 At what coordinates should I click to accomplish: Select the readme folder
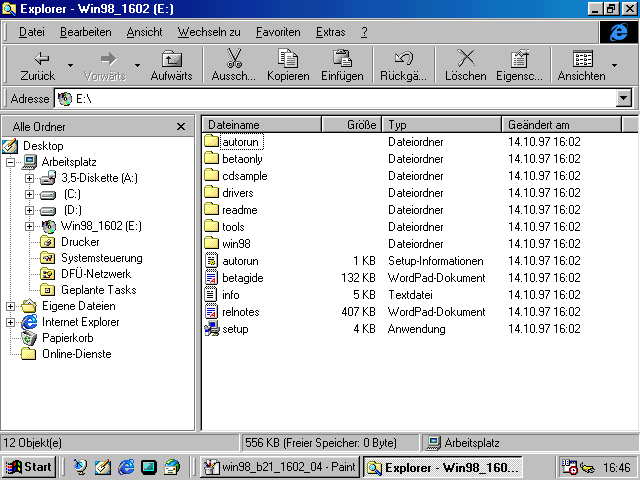pos(240,210)
